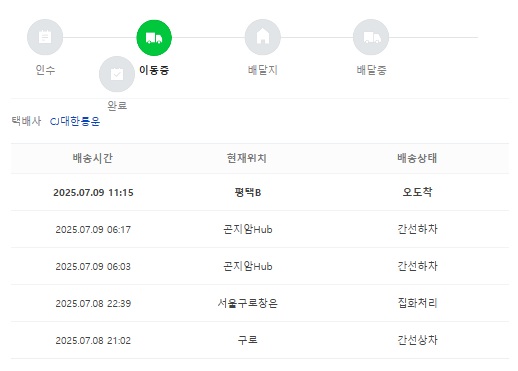Open the CJ대한통운 courier link
This screenshot has width=518, height=371.
(x=75, y=121)
